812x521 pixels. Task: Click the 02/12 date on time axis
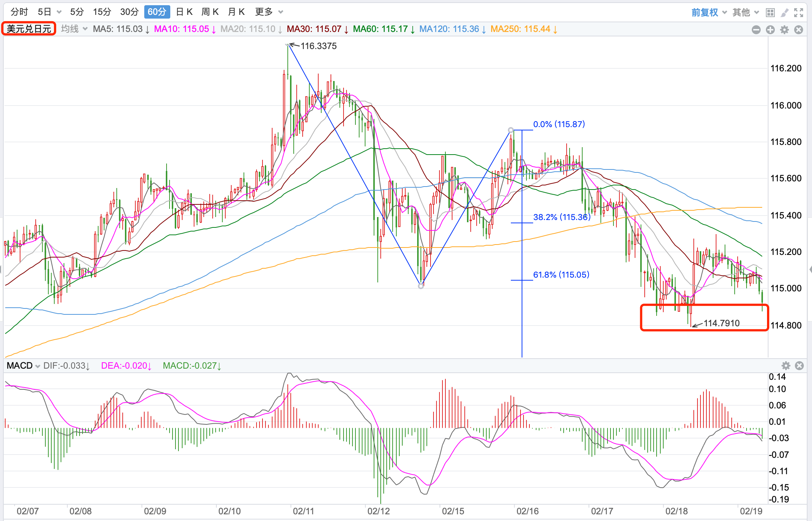click(x=378, y=511)
